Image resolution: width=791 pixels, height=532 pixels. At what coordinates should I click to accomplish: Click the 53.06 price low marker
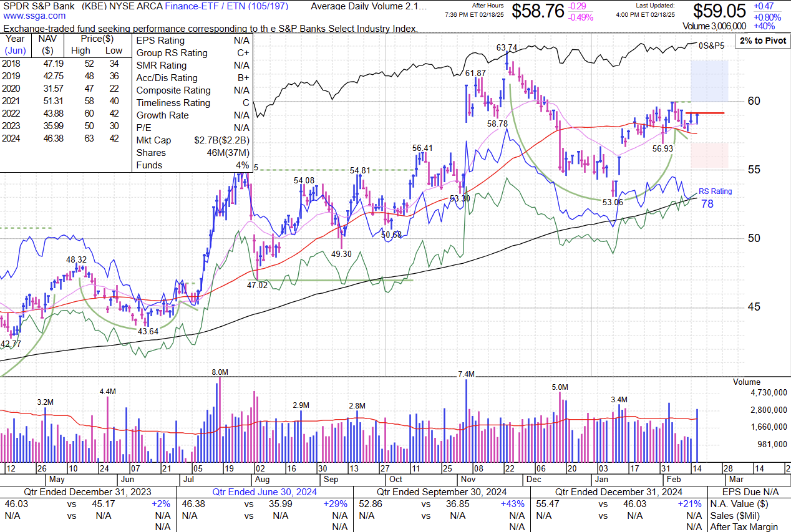(613, 202)
